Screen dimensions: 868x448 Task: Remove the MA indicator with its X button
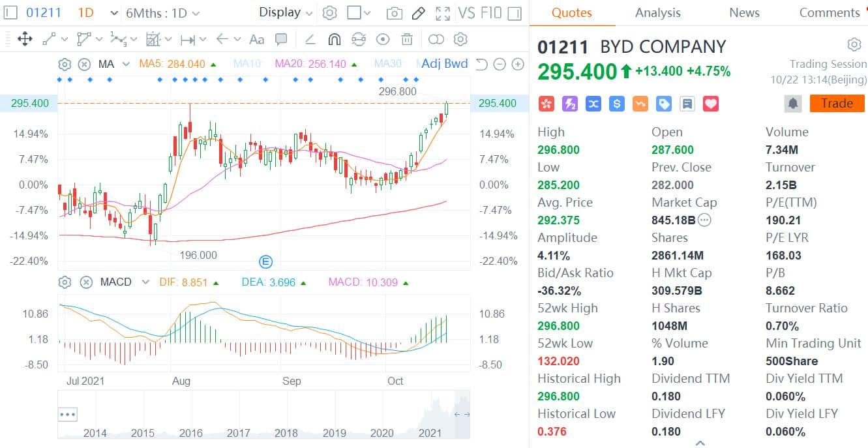[85, 64]
